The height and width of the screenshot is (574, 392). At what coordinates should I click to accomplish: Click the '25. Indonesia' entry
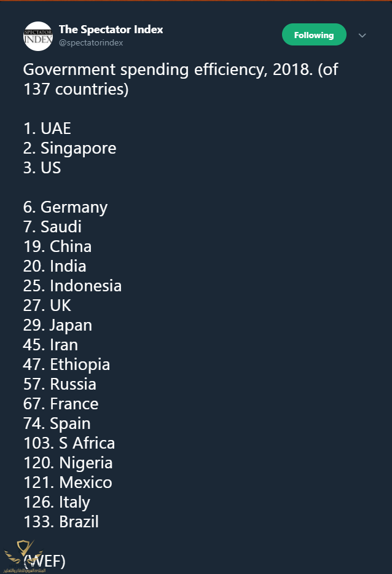point(72,286)
